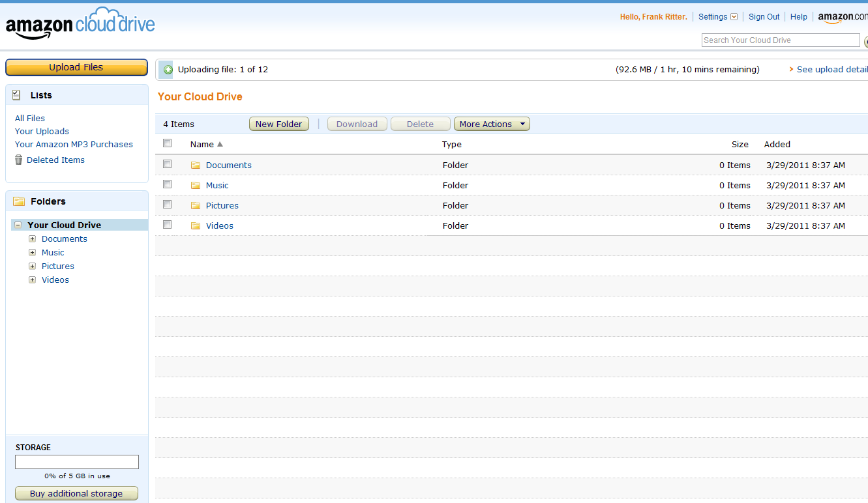Screen dimensions: 868x503
Task: Click the Download button
Action: (x=357, y=124)
